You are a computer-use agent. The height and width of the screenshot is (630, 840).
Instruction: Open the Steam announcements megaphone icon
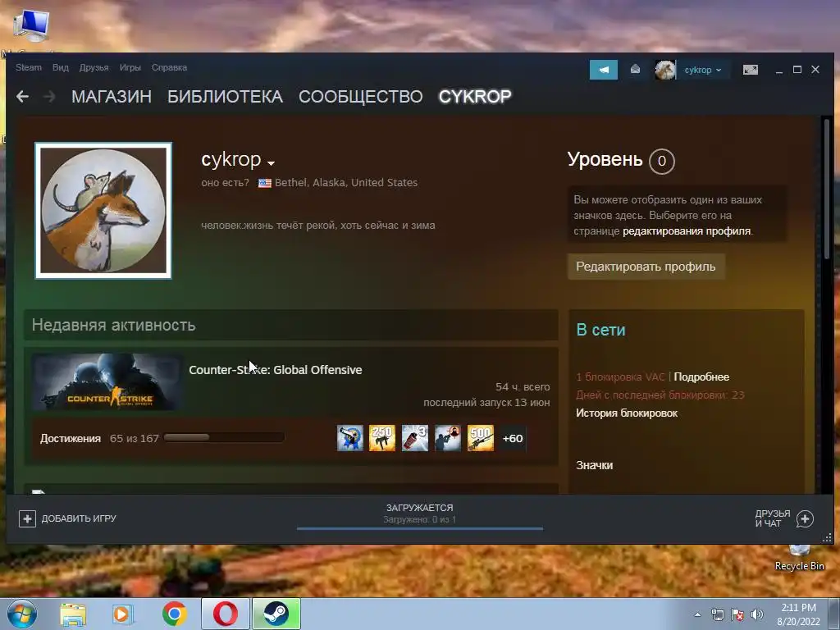coord(603,70)
